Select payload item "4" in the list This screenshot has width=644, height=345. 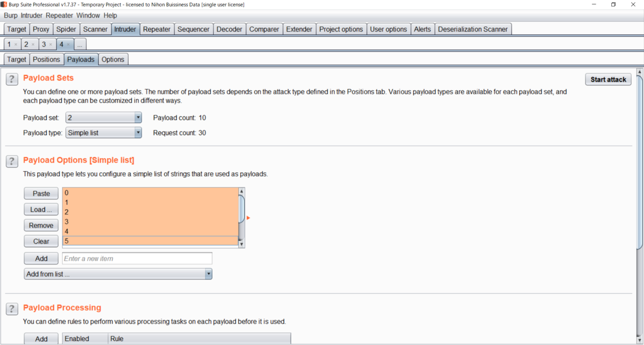150,231
